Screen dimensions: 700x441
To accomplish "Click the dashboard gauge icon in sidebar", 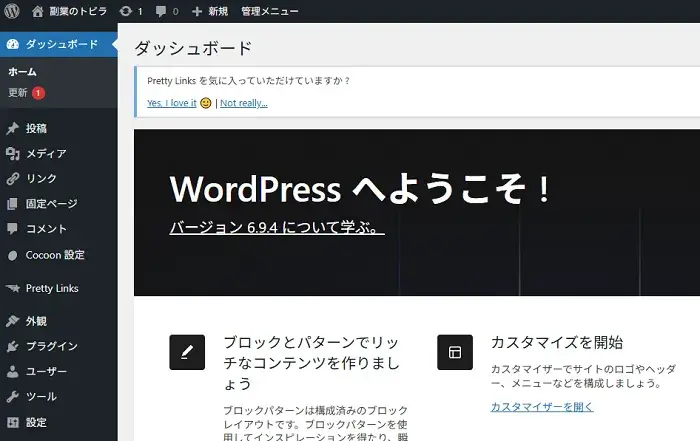I will point(12,44).
